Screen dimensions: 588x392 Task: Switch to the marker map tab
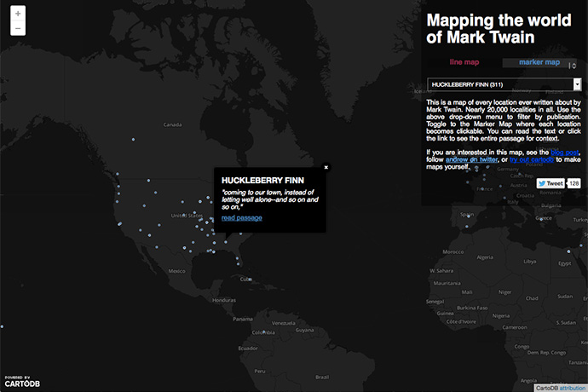point(539,62)
